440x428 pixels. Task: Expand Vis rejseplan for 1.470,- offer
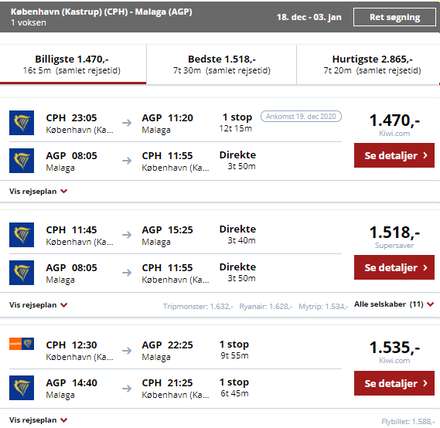pos(38,191)
